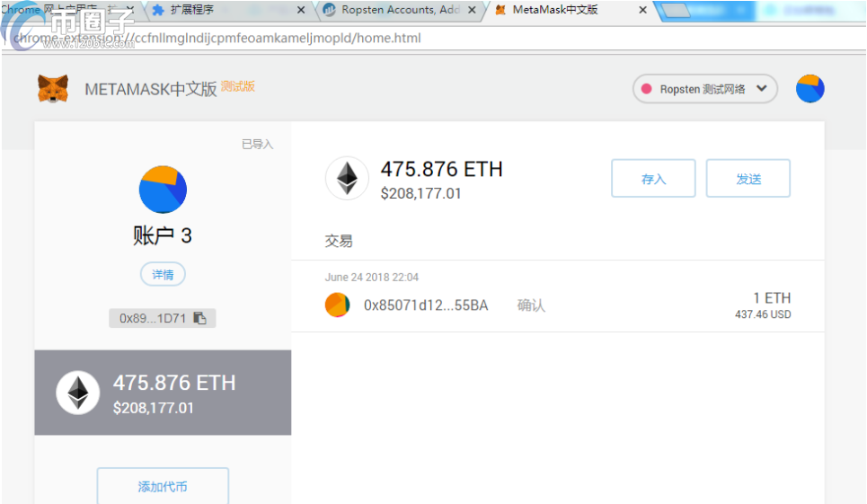
Task: Close the MetaMask中文版 tab
Action: [642, 10]
